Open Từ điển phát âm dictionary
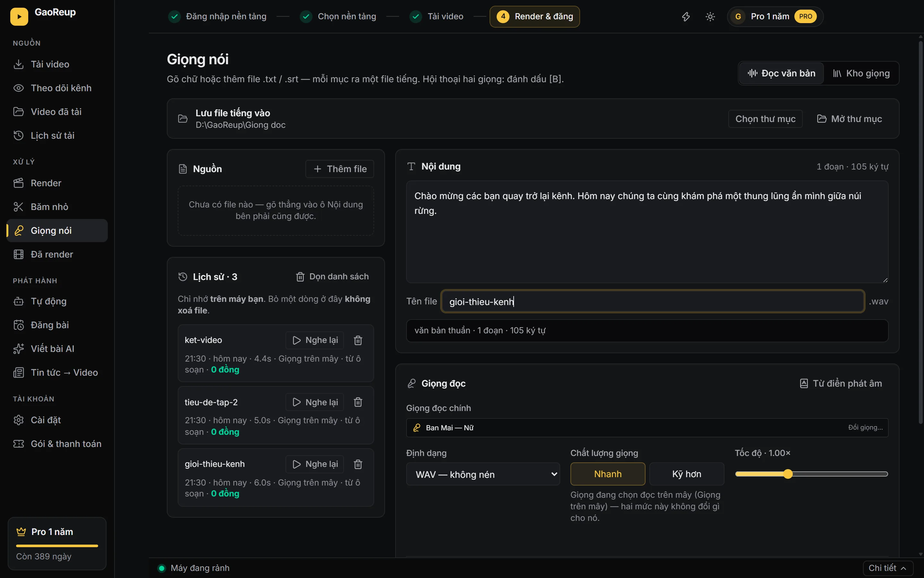Viewport: 924px width, 578px height. [x=841, y=383]
